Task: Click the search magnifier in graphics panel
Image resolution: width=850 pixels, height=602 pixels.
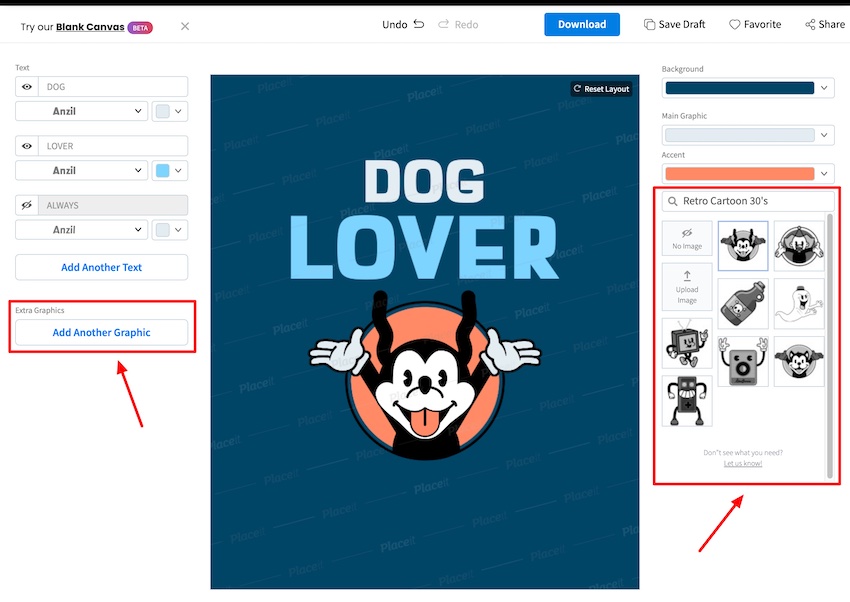Action: (x=673, y=201)
